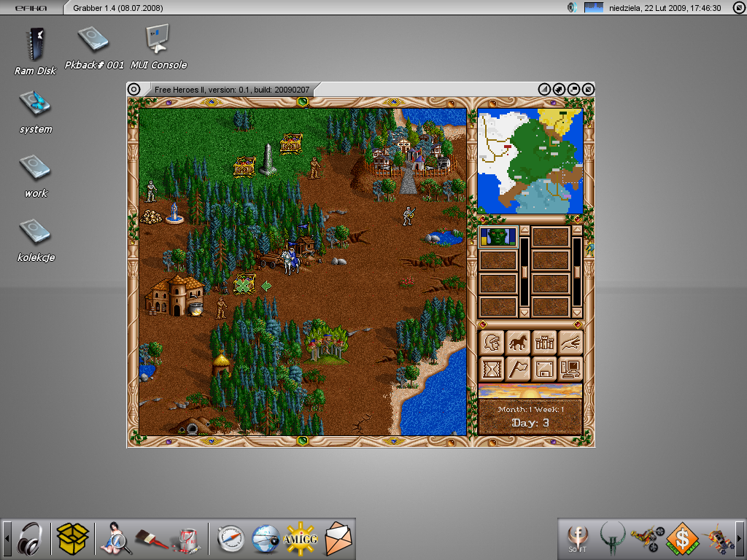Screen dimensions: 747x560
Task: Launch the Quake SOFT dock icon
Action: [x=578, y=539]
